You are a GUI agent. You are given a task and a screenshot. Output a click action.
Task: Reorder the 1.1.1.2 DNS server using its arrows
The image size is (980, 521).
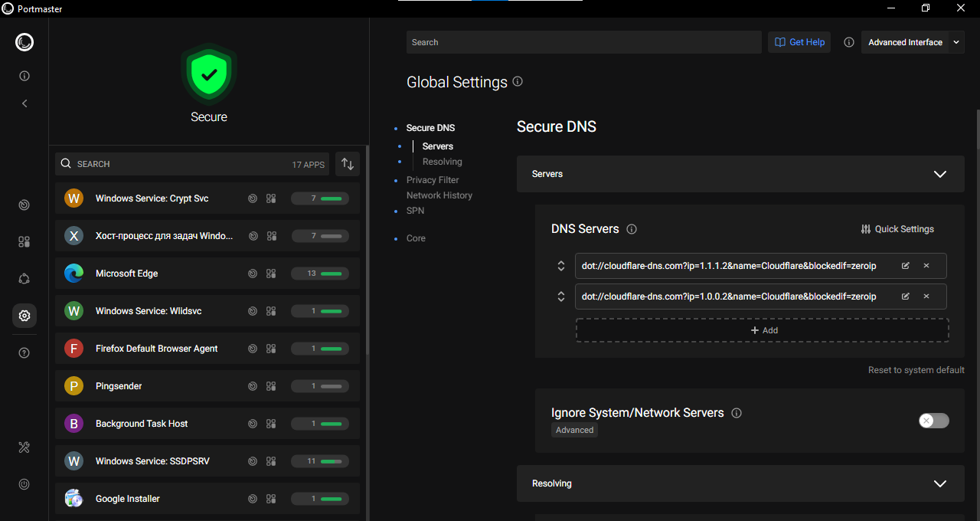click(561, 266)
